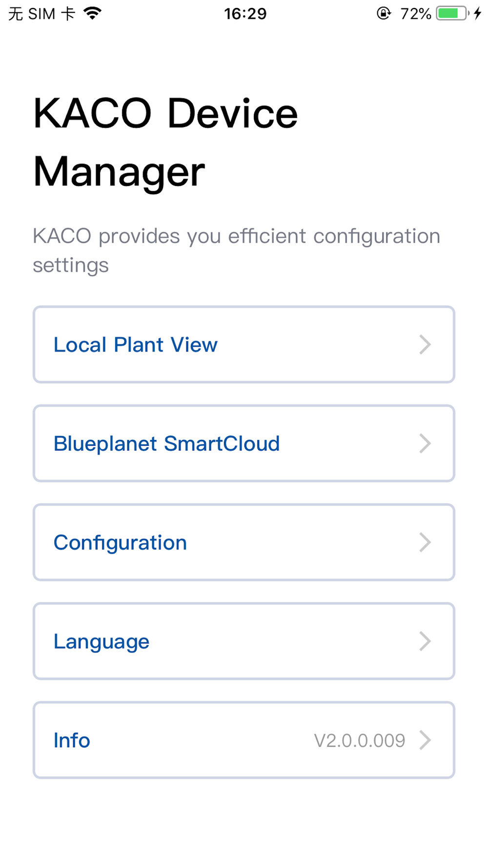Tap the KACO Device Manager title
This screenshot has height=868, width=488.
click(165, 142)
